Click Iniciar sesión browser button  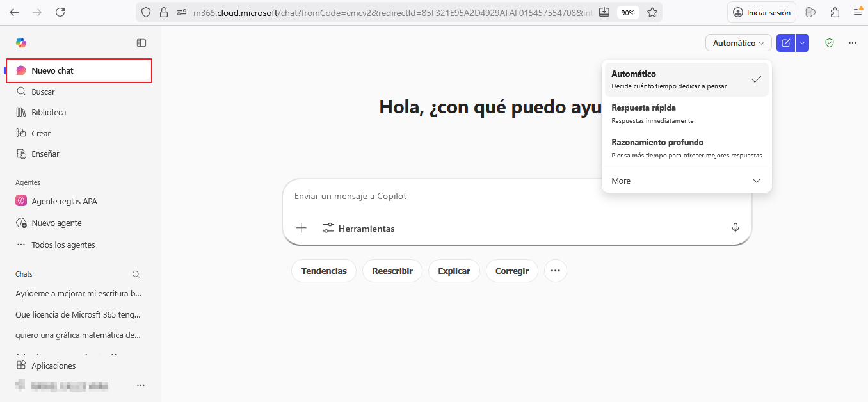click(762, 12)
